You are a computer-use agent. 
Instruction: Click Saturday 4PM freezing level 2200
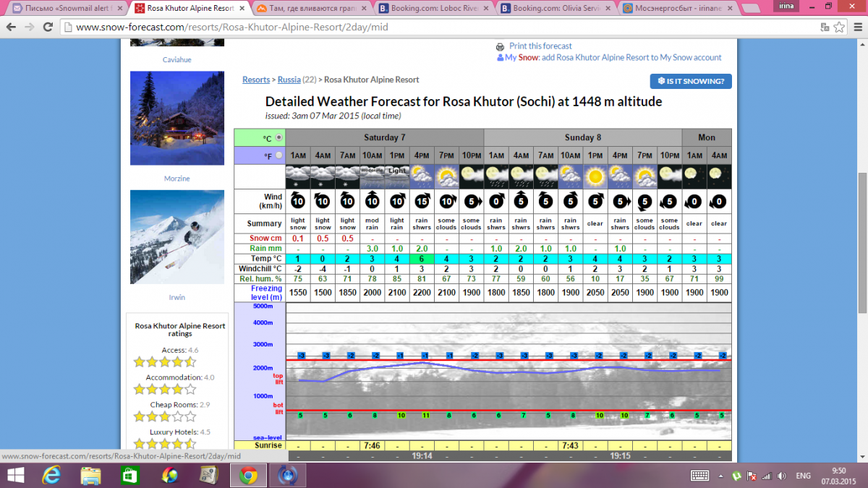click(x=422, y=293)
